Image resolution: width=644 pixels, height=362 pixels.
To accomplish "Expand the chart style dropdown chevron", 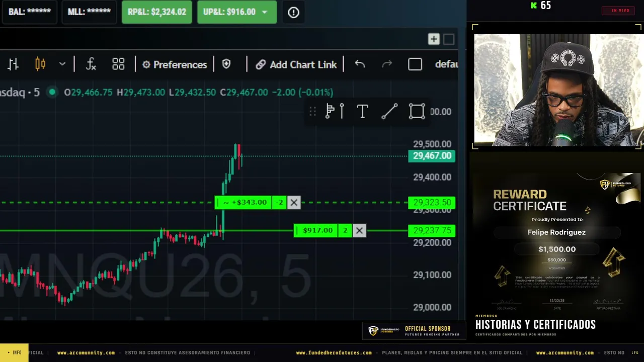I will [x=62, y=64].
